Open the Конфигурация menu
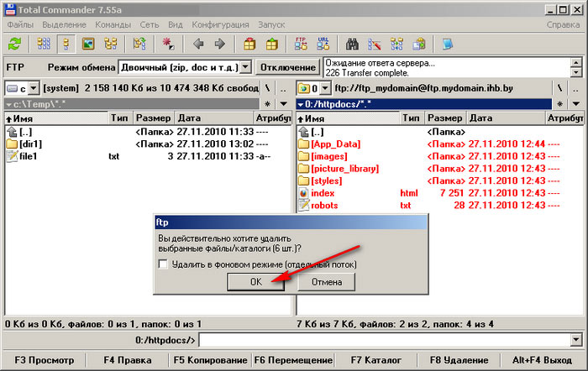The height and width of the screenshot is (371, 588). point(220,24)
